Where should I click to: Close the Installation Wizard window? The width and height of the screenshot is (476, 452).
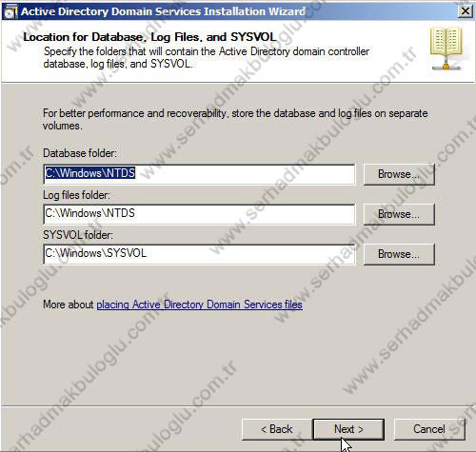pos(466,11)
